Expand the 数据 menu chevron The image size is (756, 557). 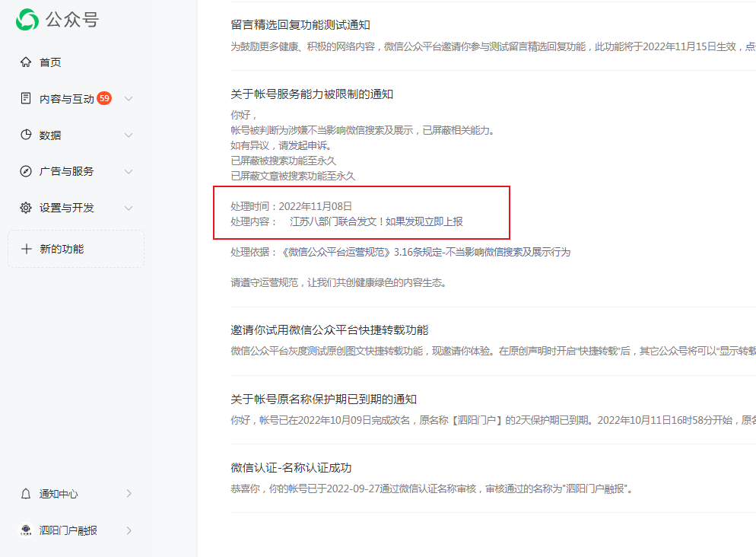[129, 135]
